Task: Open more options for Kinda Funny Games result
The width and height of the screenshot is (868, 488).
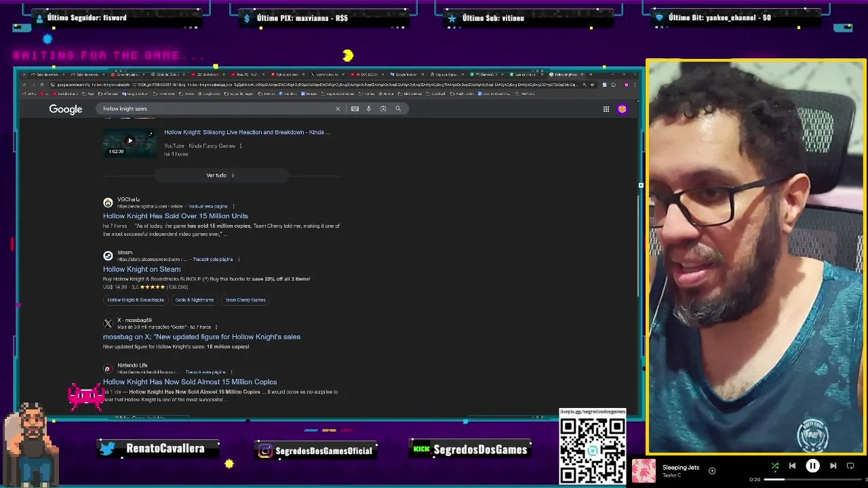Action: 240,146
